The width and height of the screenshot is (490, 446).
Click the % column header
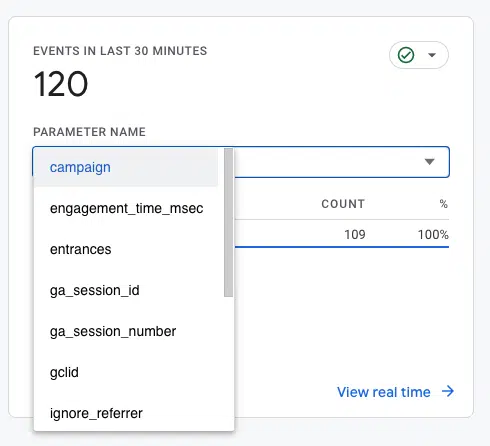pos(443,204)
